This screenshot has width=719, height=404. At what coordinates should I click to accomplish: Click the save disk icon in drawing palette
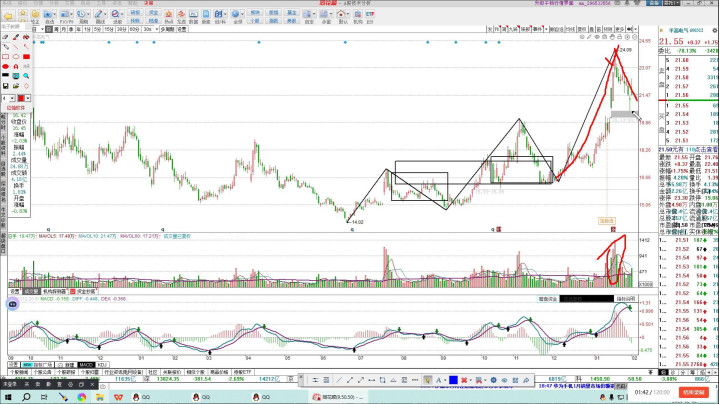point(6,85)
